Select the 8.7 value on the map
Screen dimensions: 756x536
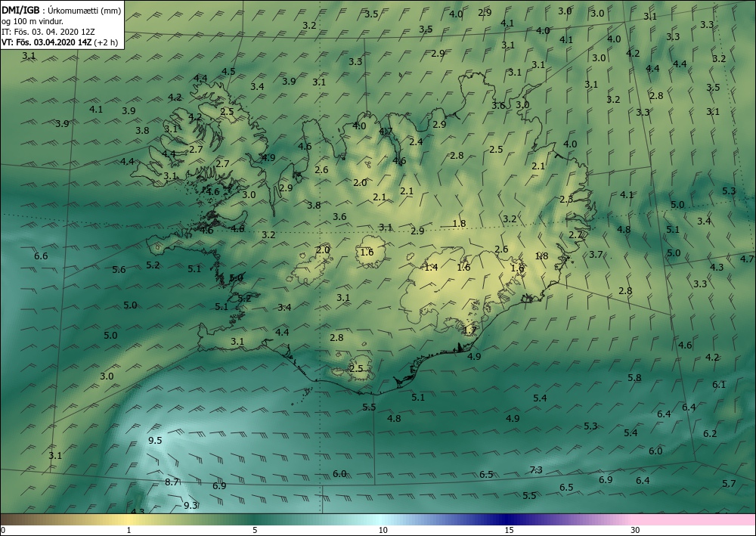click(x=172, y=482)
